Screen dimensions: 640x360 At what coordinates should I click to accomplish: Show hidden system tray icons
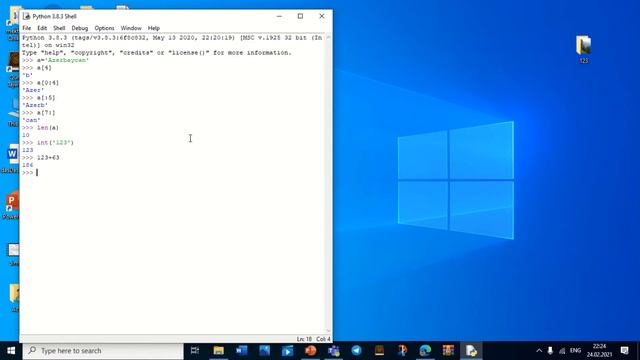tap(539, 351)
